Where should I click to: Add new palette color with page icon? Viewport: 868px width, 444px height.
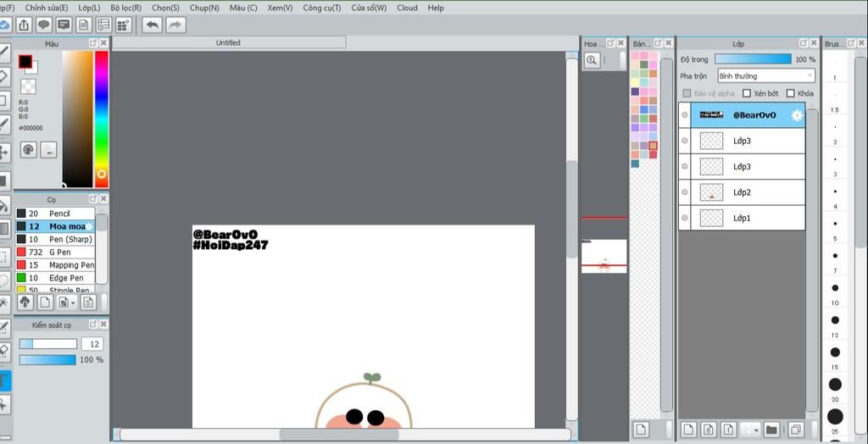pyautogui.click(x=641, y=429)
